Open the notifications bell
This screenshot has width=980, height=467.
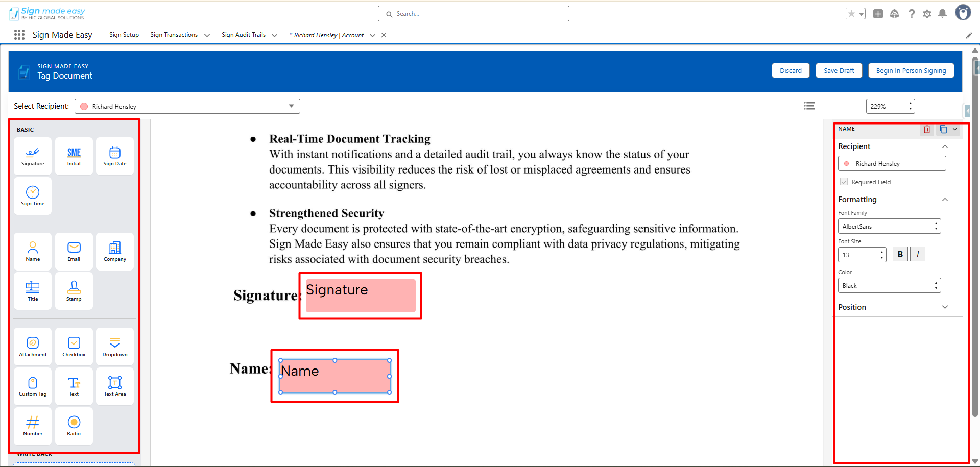pyautogui.click(x=943, y=14)
